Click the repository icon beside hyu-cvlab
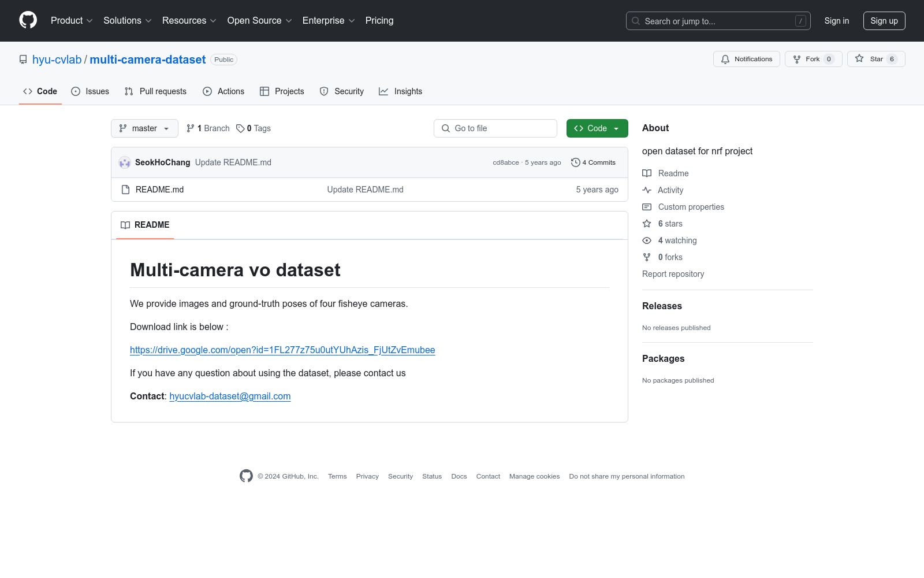 click(23, 60)
